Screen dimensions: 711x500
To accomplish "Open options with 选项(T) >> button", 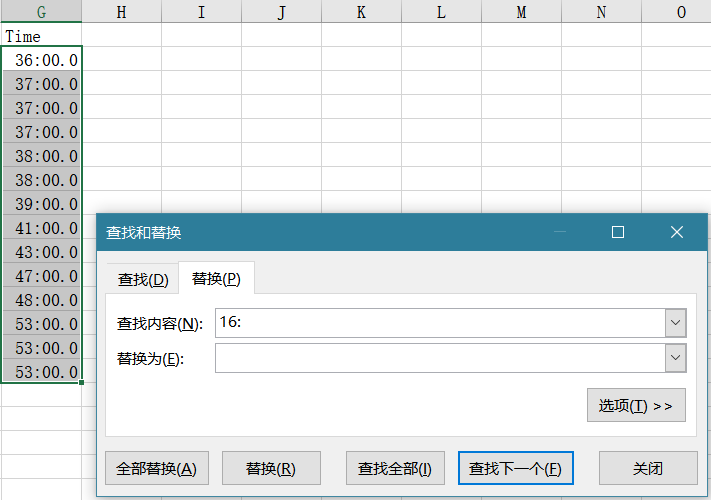I will [x=636, y=405].
